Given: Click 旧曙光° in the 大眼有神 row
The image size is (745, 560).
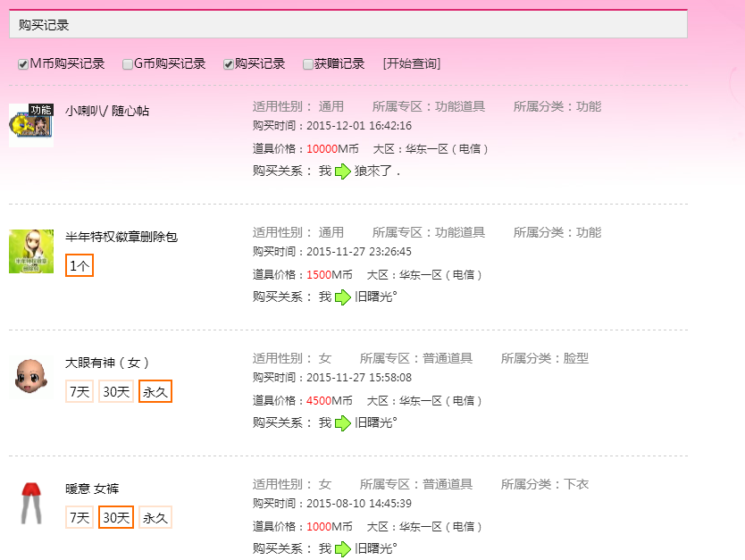Looking at the screenshot, I should pos(375,422).
